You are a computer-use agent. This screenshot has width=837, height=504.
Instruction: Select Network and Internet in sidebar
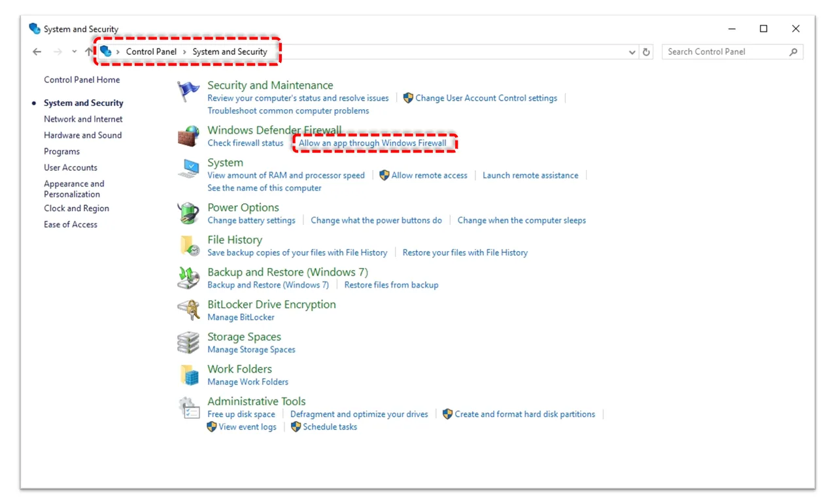pos(83,119)
